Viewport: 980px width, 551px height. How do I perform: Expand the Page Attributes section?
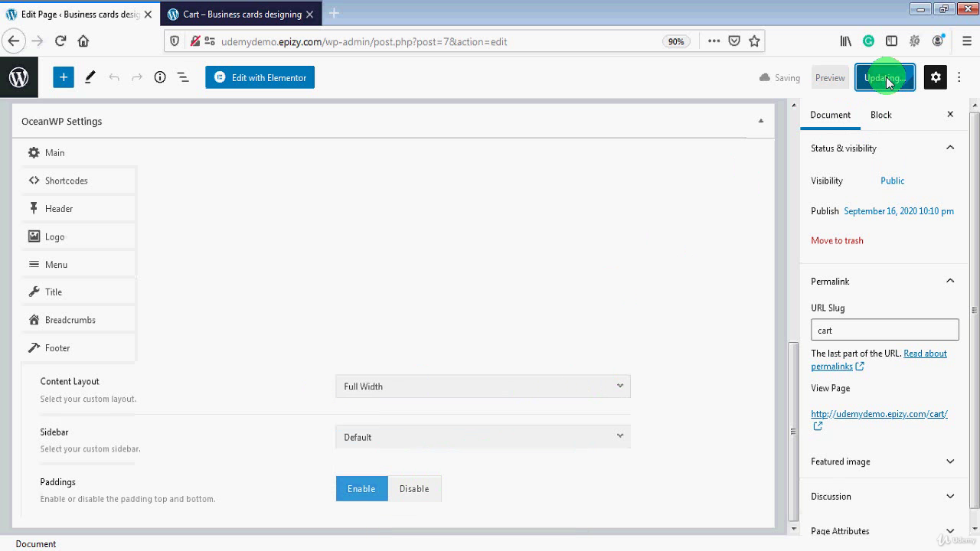click(x=950, y=530)
